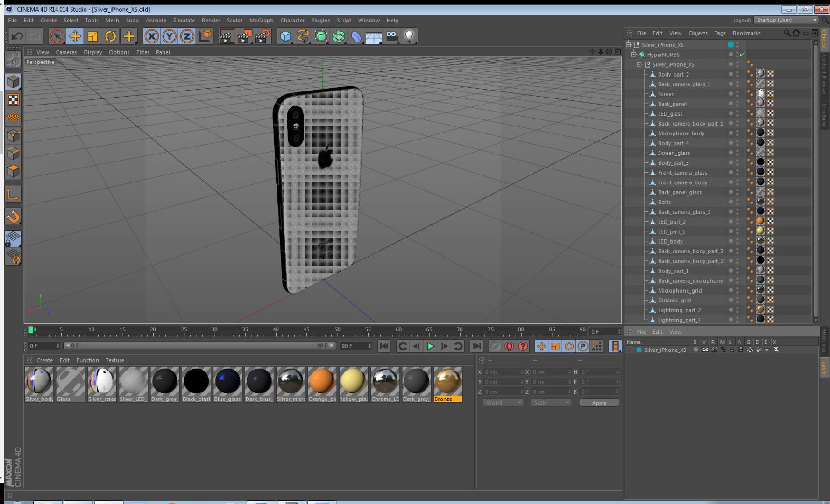The image size is (830, 504).
Task: Open the Bend deformer icon
Action: pos(356,36)
